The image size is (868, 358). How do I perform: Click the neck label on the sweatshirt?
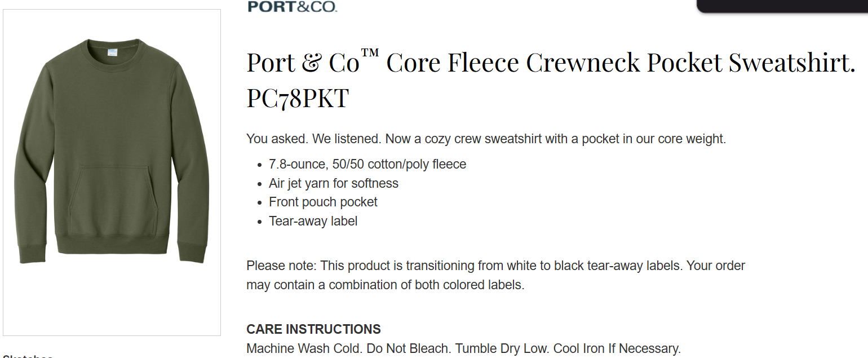pos(111,52)
